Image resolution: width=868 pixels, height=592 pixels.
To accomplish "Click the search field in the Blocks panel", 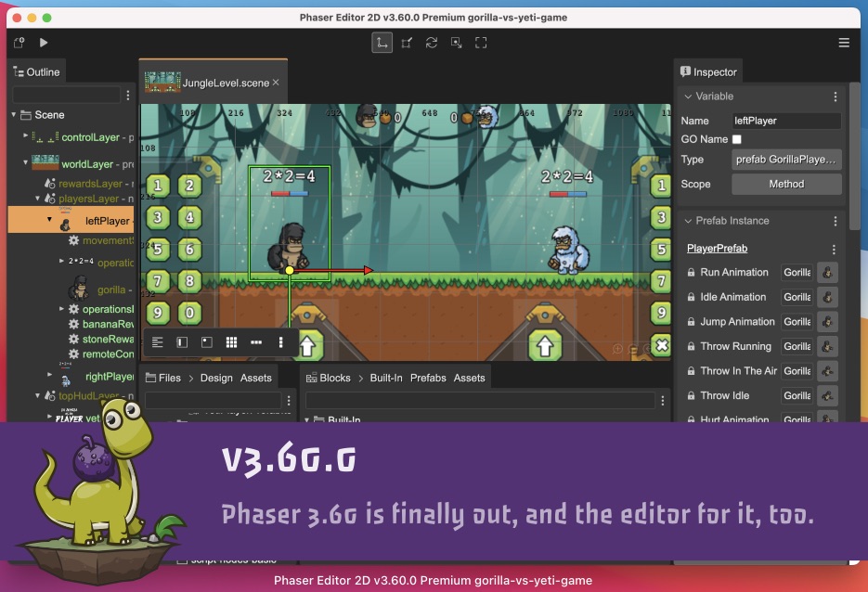I will [x=478, y=398].
